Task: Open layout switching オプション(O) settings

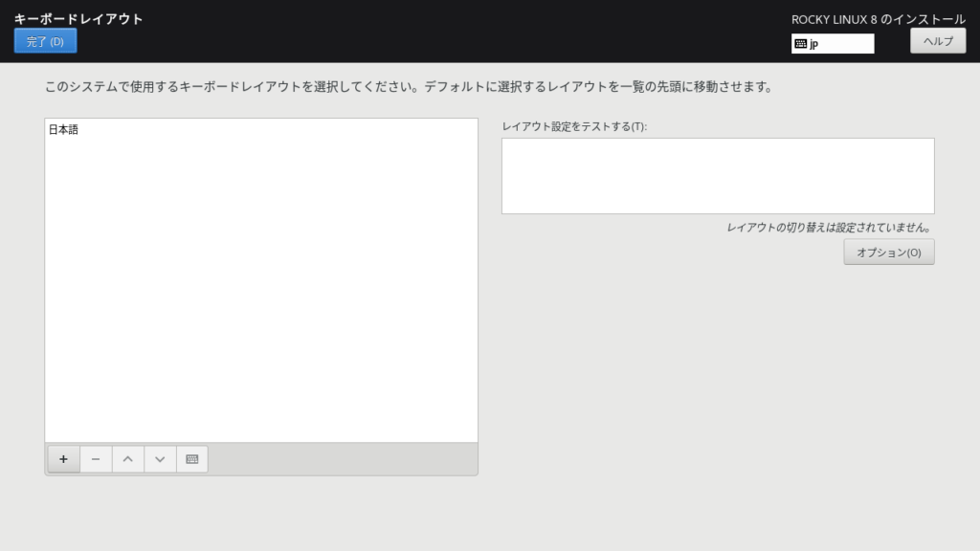Action: 888,253
